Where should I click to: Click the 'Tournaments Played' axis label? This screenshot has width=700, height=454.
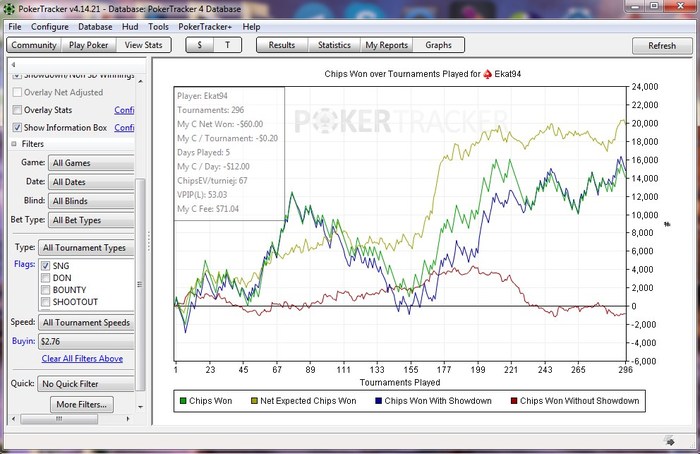400,383
